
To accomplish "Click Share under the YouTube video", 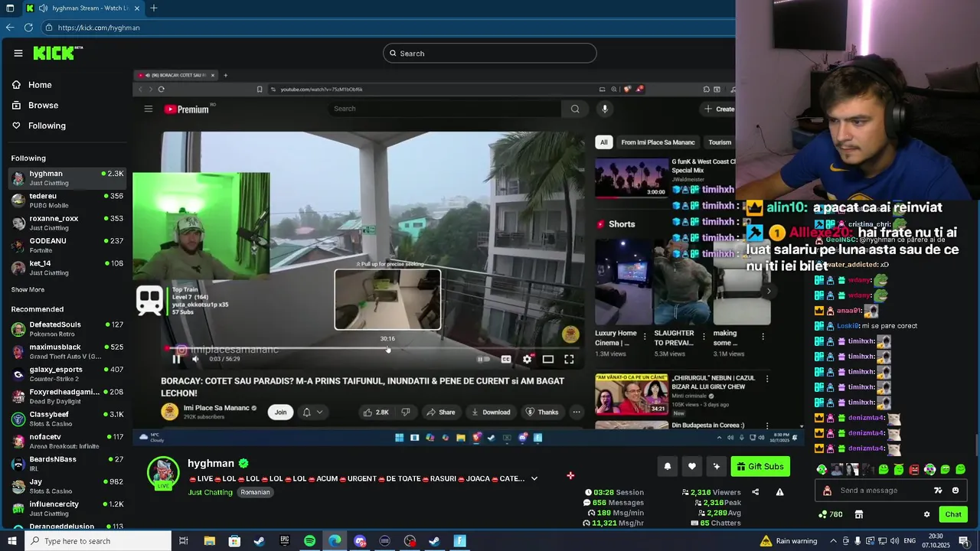I will [x=441, y=412].
